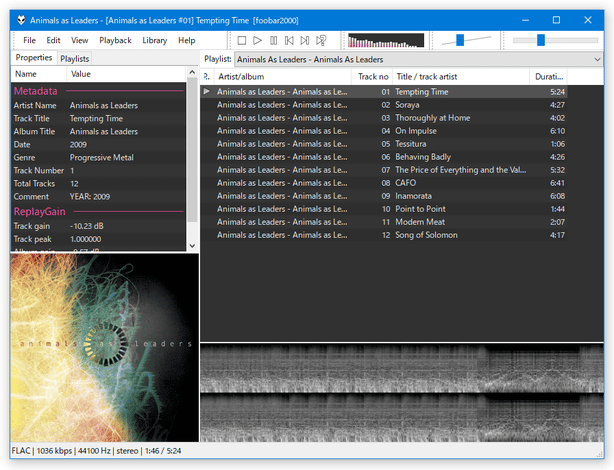The width and height of the screenshot is (614, 470).
Task: Click the foobar2000 title bar logo
Action: pos(21,20)
